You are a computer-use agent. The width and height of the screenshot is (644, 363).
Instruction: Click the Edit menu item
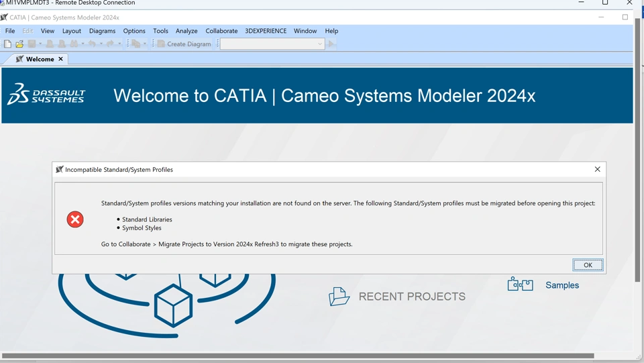pos(28,31)
